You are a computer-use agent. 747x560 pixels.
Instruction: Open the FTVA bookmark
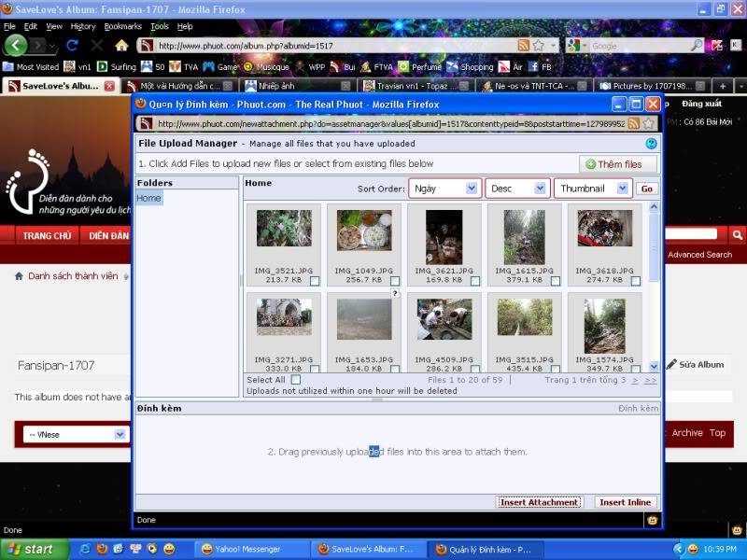[x=376, y=67]
